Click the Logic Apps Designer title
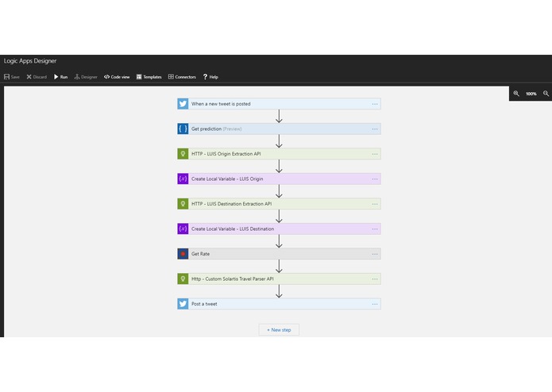Viewport: 552px width, 392px height. (x=30, y=61)
